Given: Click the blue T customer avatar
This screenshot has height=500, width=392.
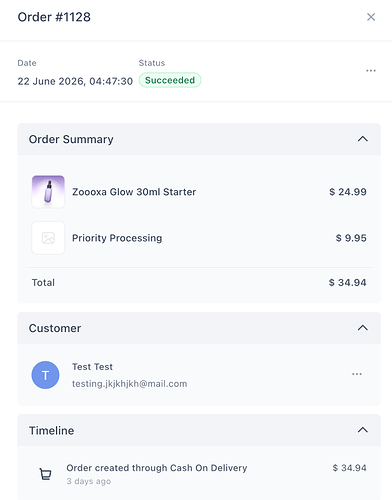Looking at the screenshot, I should click(x=45, y=375).
